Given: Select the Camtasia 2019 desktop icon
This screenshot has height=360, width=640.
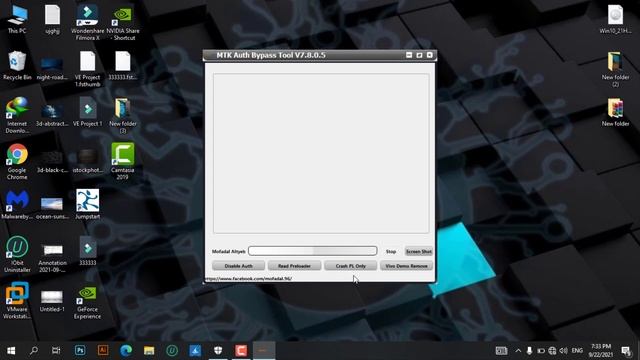Looking at the screenshot, I should 122,162.
